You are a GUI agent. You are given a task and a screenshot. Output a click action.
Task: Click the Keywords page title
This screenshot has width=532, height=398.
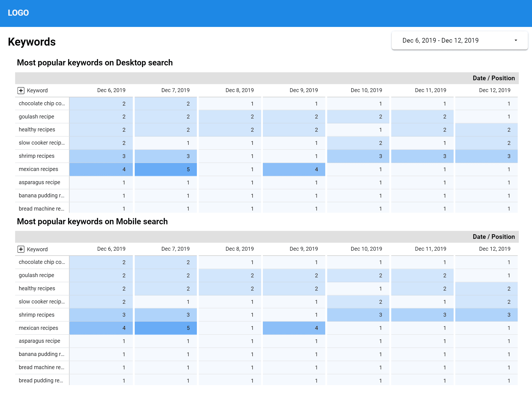click(32, 42)
